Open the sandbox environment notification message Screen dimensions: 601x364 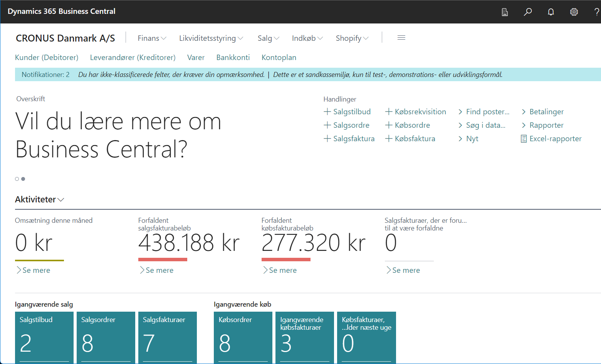tap(388, 75)
